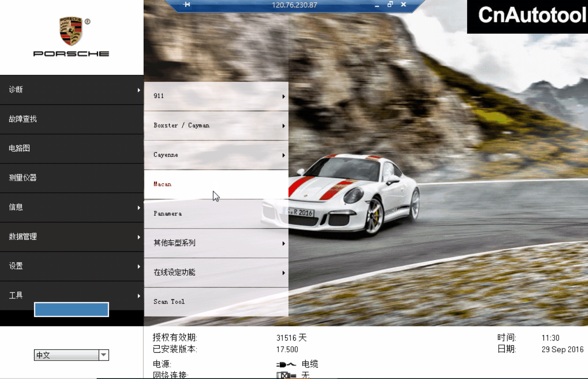588x379 pixels.
Task: Select the Panamera model series
Action: coord(216,214)
